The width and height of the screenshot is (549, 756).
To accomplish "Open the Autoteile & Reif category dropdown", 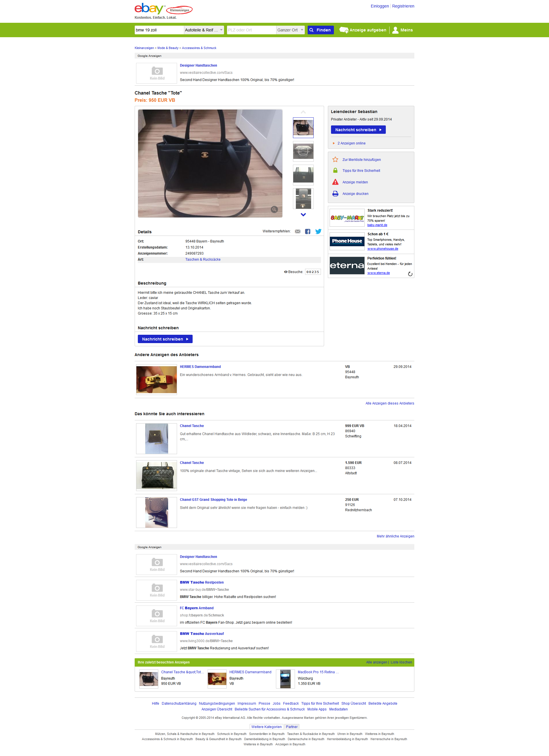I will click(204, 30).
